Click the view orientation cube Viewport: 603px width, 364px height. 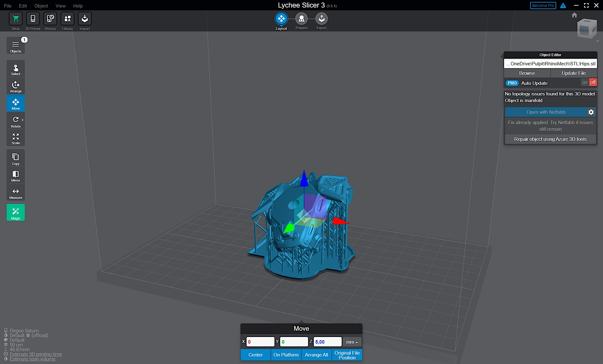click(587, 29)
